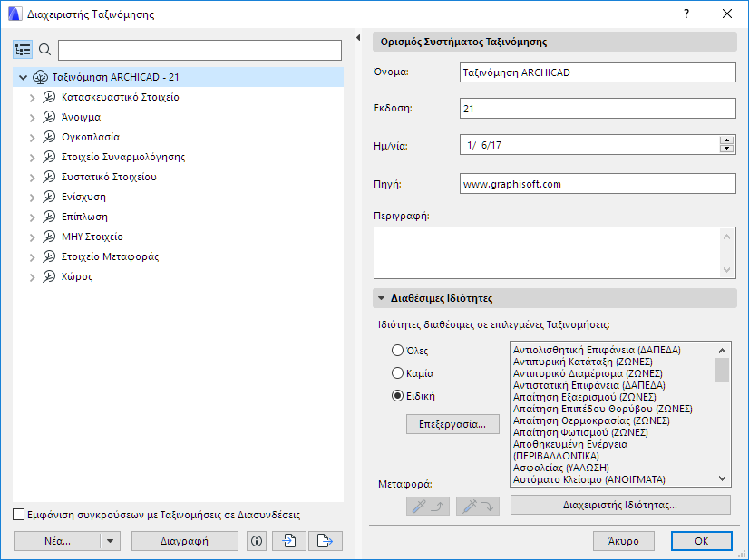Select Αντιπυρική Κατάταξη (ΖΩΝΕΣ) property
The image size is (749, 560).
[583, 362]
